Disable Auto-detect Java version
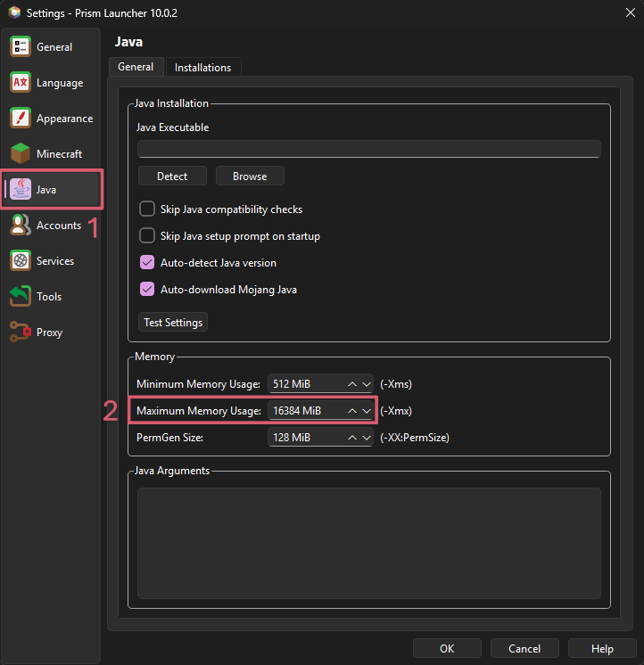Screen dimensions: 644x665 pyautogui.click(x=147, y=262)
